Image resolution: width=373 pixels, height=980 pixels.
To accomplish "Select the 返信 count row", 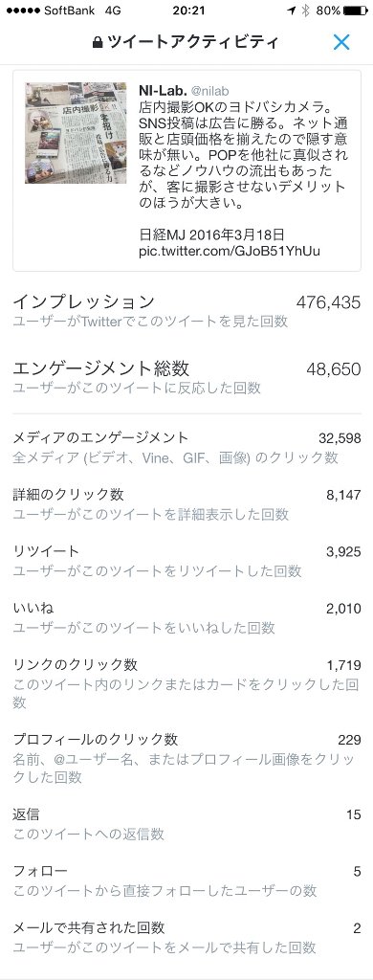I will point(186,824).
